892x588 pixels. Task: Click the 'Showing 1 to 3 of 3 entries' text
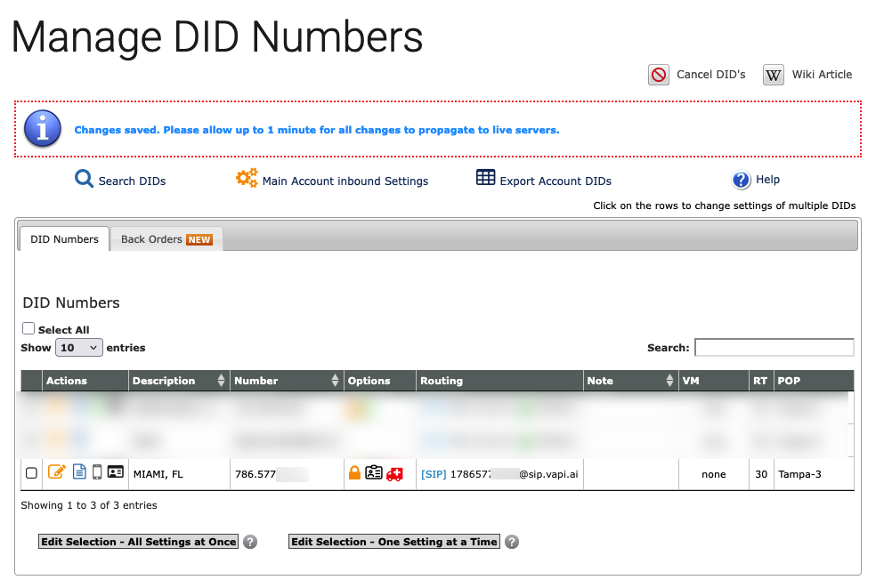pos(89,505)
